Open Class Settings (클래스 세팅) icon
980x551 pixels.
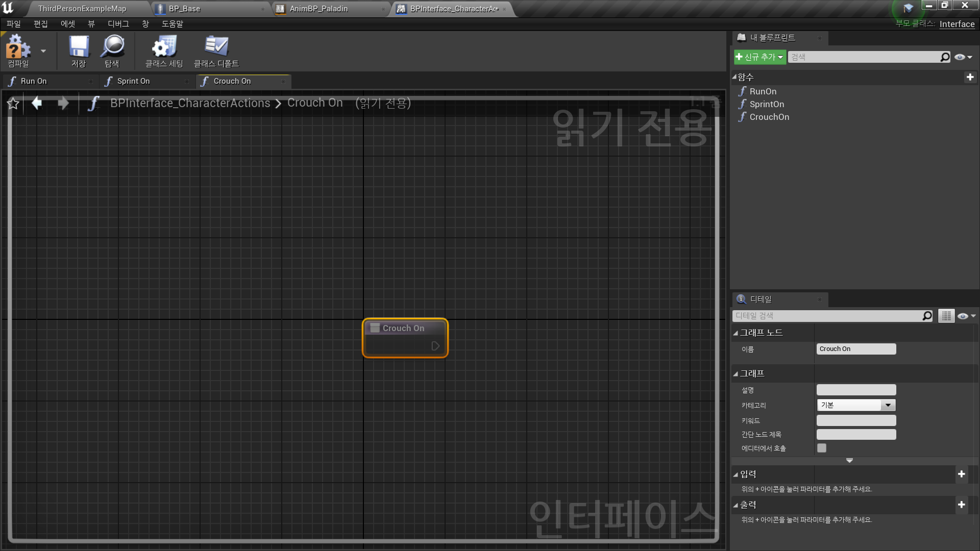click(x=164, y=49)
